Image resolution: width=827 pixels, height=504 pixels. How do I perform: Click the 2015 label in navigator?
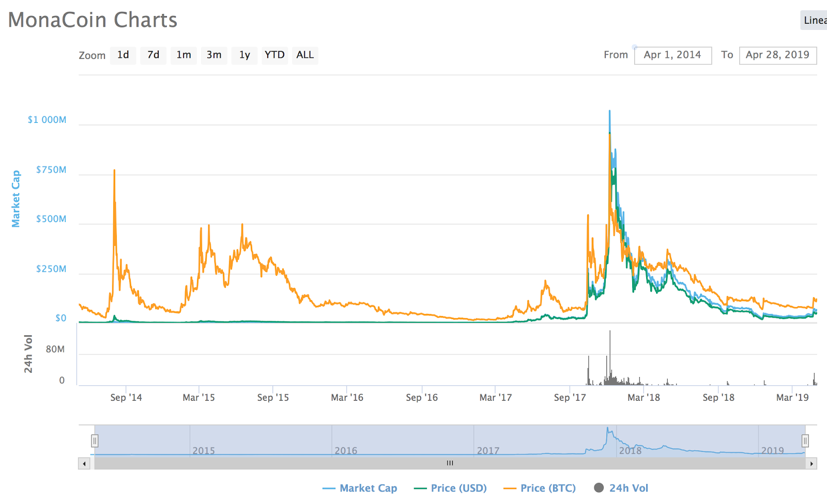[204, 451]
